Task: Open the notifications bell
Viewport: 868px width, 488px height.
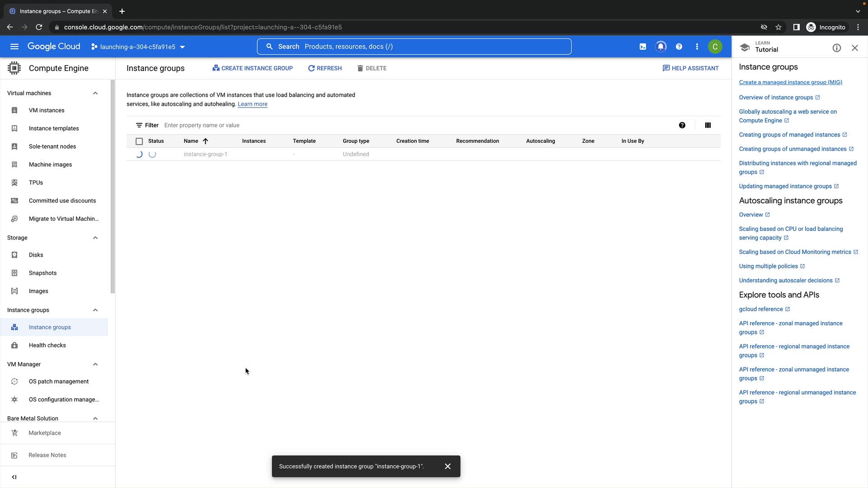Action: coord(660,47)
